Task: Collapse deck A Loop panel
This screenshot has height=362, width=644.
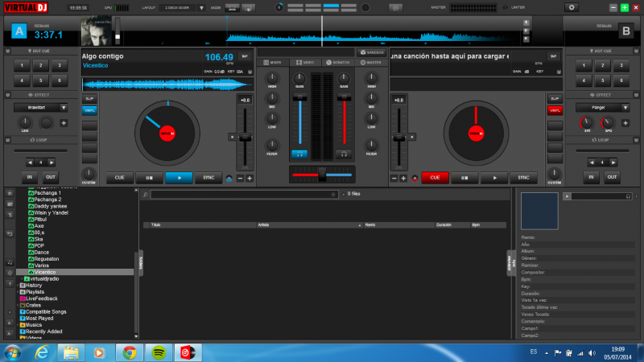Action: click(x=7, y=140)
